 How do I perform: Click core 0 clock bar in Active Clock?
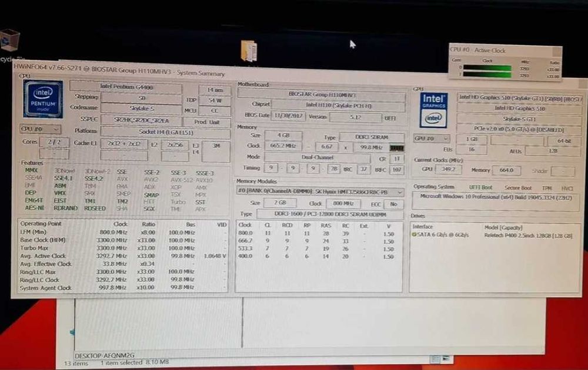tap(487, 68)
